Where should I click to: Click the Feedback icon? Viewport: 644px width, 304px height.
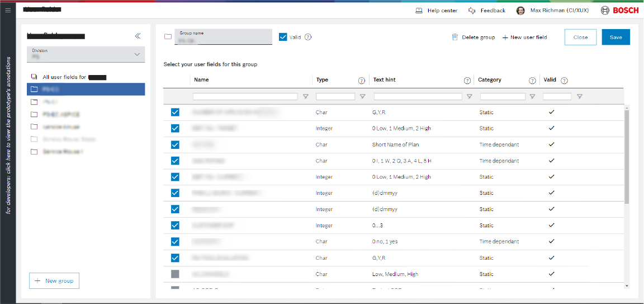(472, 11)
